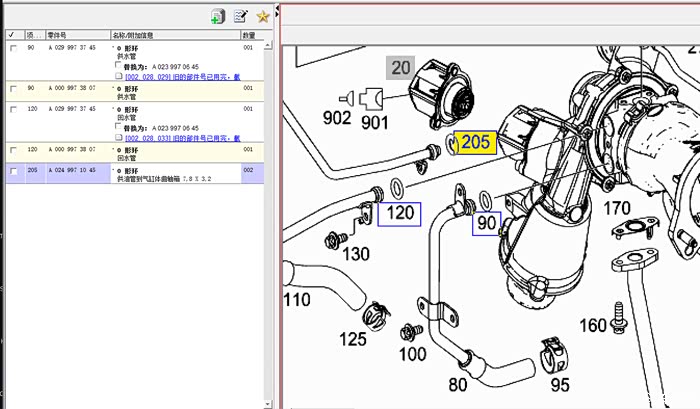Image resolution: width=700 pixels, height=409 pixels.
Task: Tick the checkbox for part A 000 997 38 07 position 120
Action: (x=12, y=149)
